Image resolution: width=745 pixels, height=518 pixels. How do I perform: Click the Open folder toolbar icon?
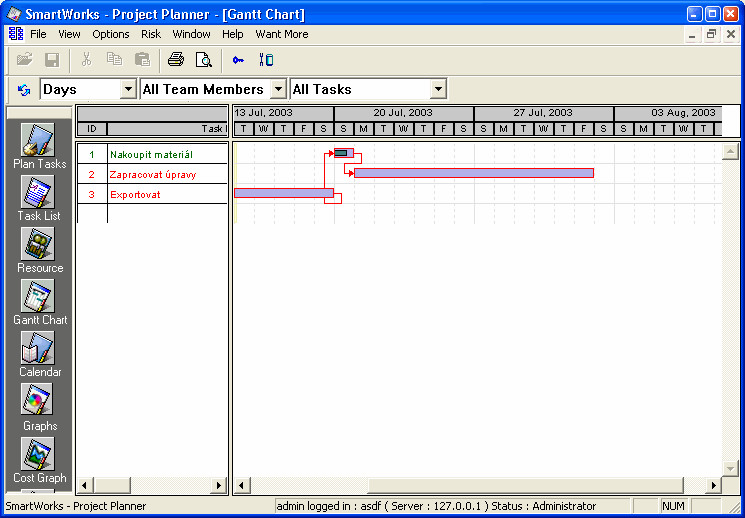(24, 60)
